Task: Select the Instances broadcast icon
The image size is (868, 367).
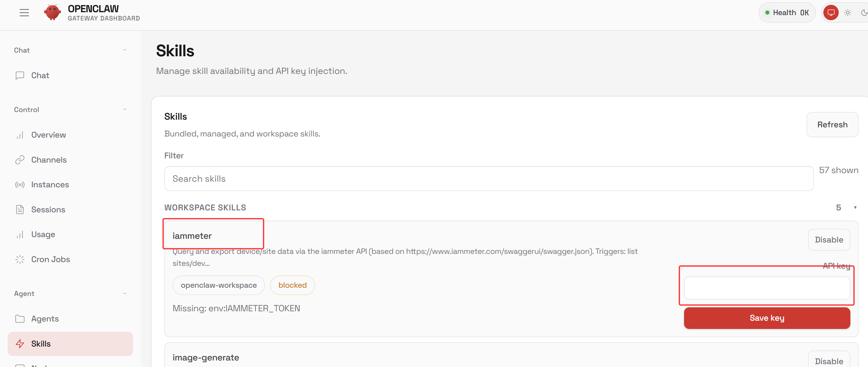Action: pyautogui.click(x=20, y=184)
